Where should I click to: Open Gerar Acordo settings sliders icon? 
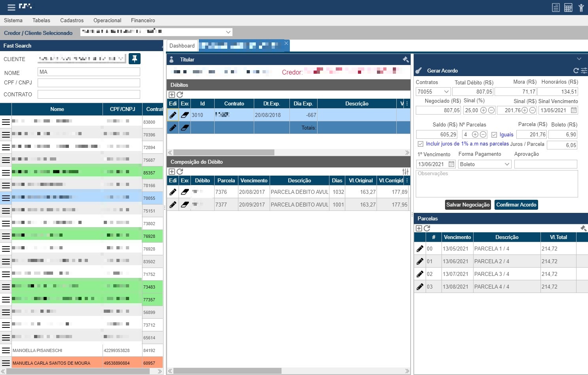(x=584, y=71)
